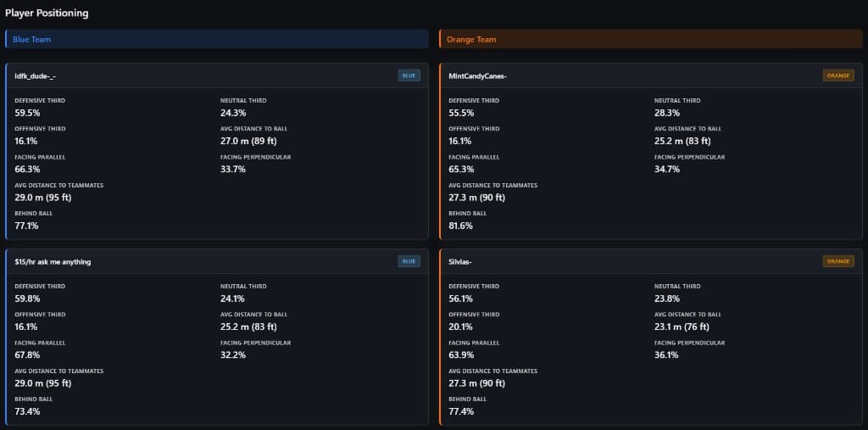Screen dimensions: 868x430
Task: Click the BLUE badge on $15/hr card
Action: point(409,261)
